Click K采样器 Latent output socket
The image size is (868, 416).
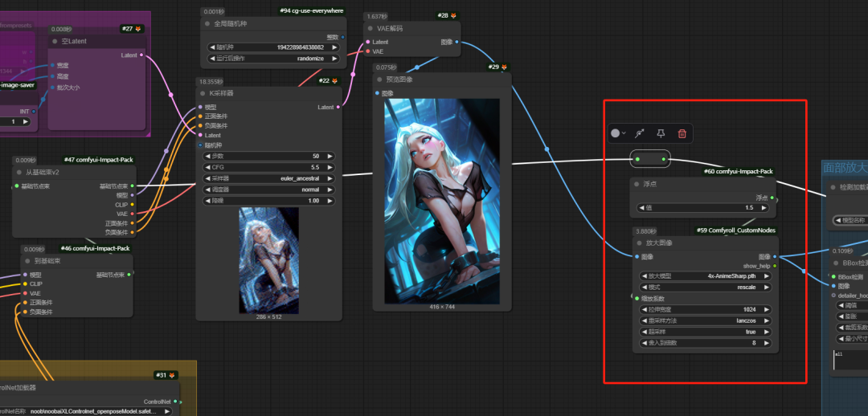coord(338,108)
